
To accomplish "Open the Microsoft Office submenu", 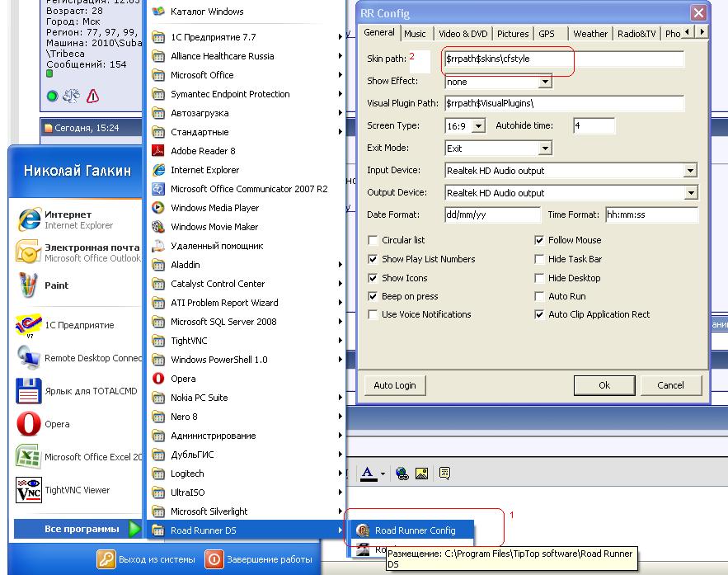I will (x=202, y=75).
